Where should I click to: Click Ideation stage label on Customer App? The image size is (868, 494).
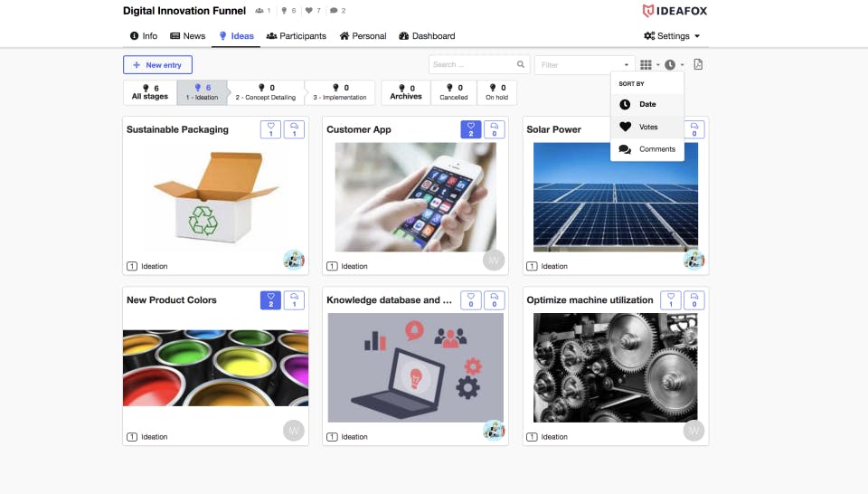pos(354,266)
